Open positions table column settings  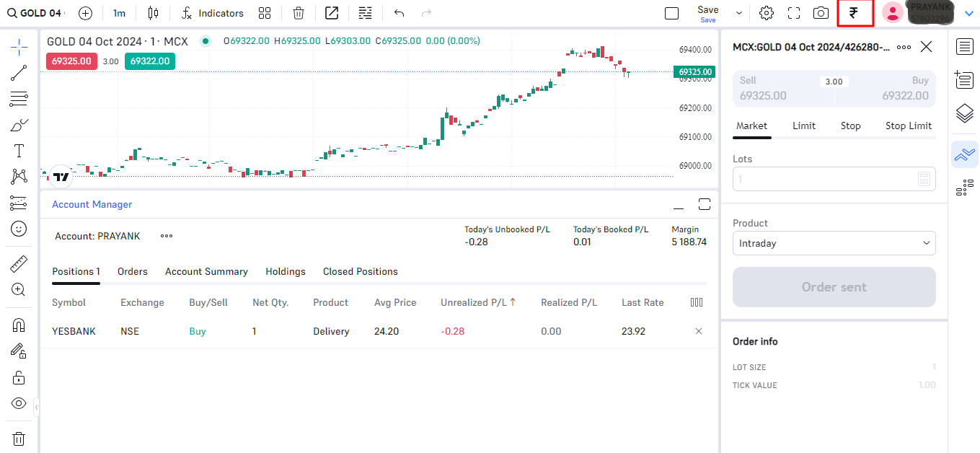click(x=697, y=303)
